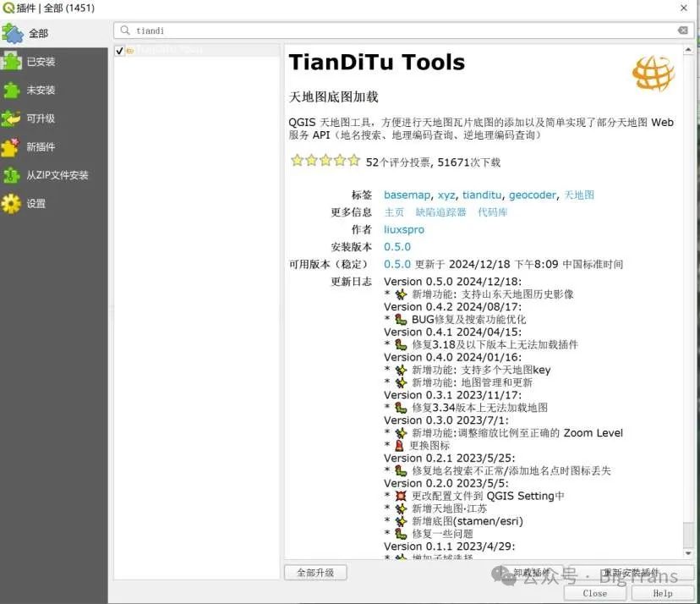Image resolution: width=700 pixels, height=604 pixels.
Task: Click the 已安装 green puzzle icon
Action: (x=11, y=61)
